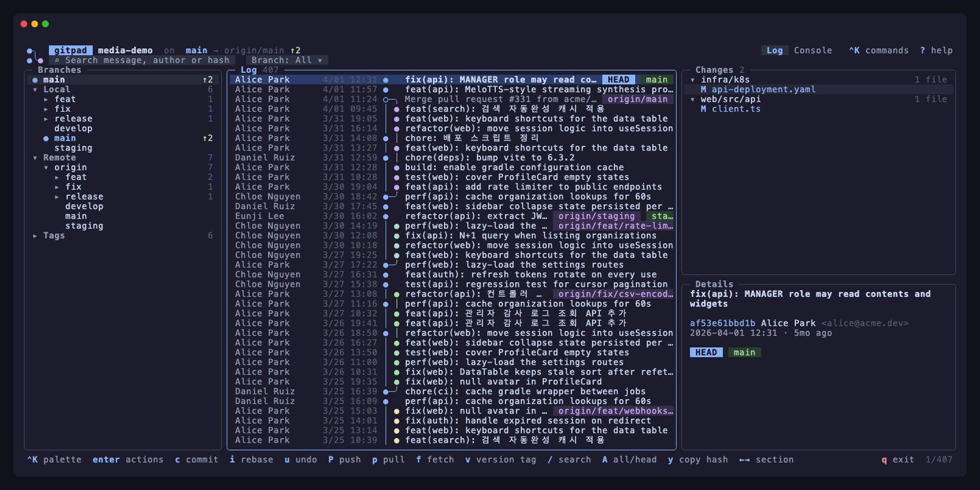The width and height of the screenshot is (980, 490).
Task: Click the section navigation shortcut
Action: pos(767,460)
